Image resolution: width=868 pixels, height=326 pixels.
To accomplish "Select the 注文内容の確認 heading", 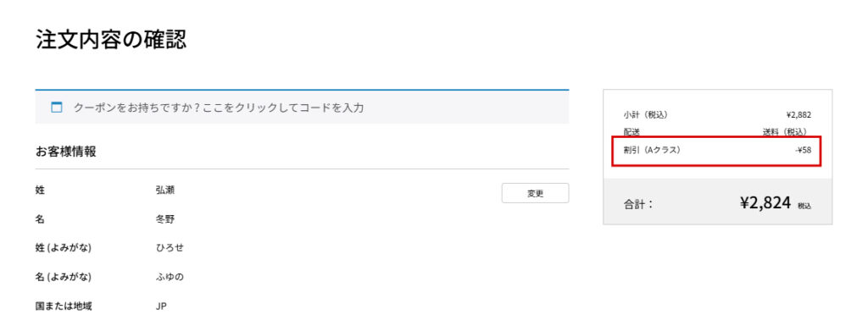I will pos(111,40).
